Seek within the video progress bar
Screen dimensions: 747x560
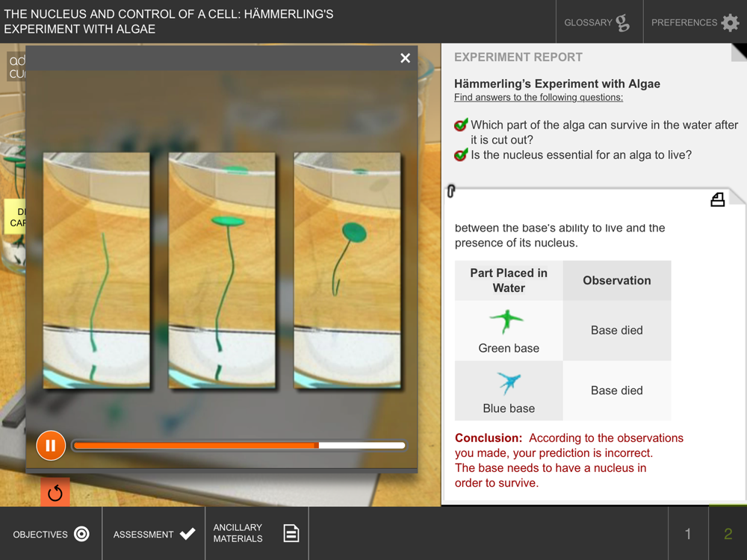click(239, 445)
